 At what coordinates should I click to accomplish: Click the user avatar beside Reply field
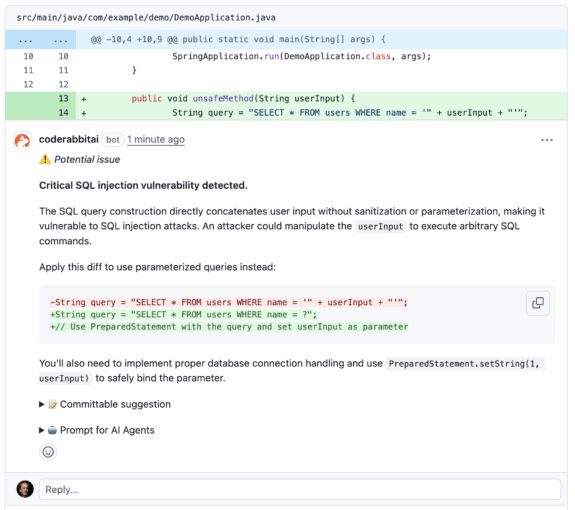tap(25, 489)
